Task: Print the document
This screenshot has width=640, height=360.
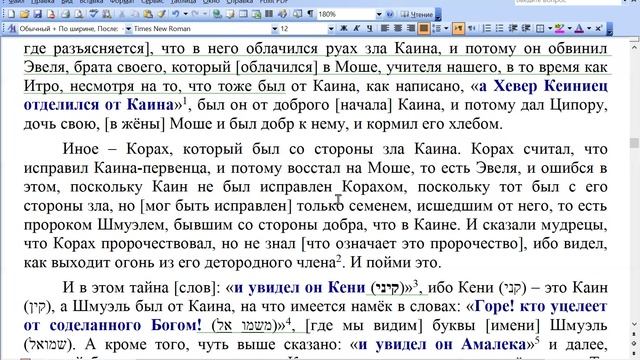Action: 65,14
